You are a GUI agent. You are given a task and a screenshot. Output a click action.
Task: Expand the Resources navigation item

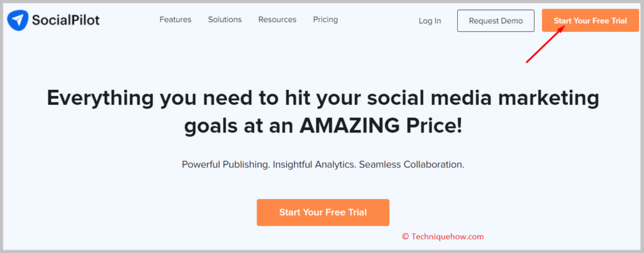click(x=277, y=19)
